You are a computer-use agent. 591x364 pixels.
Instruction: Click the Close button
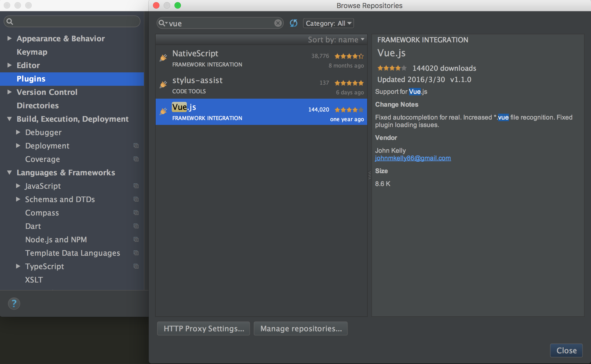566,350
